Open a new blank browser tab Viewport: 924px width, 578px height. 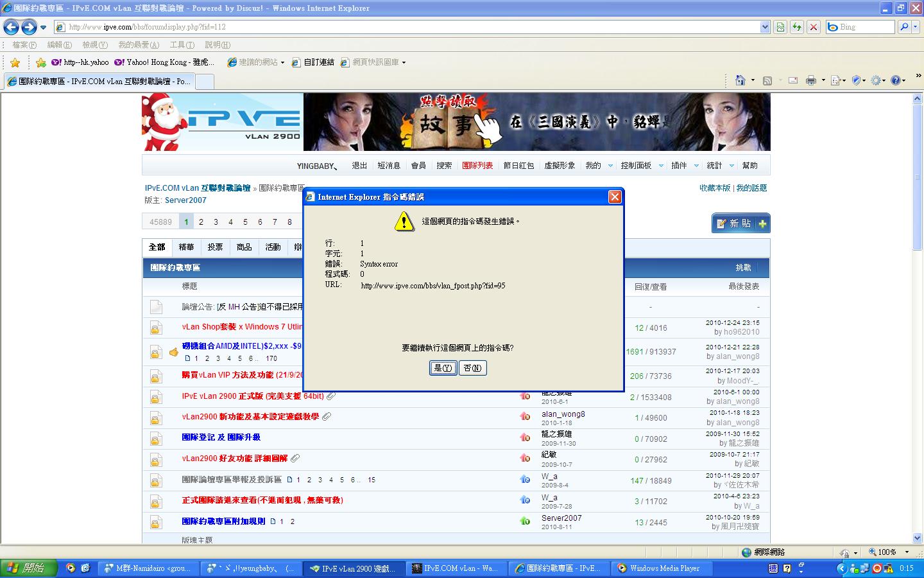[204, 82]
